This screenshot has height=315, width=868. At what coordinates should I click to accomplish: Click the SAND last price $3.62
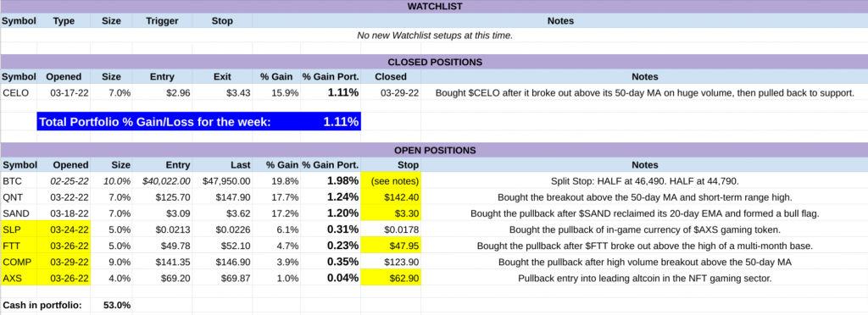pos(223,214)
